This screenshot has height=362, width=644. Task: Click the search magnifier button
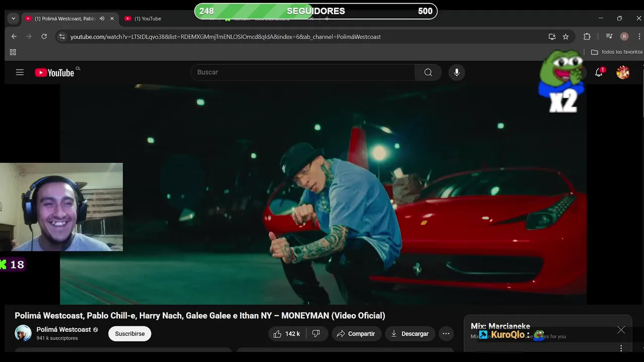click(x=428, y=72)
